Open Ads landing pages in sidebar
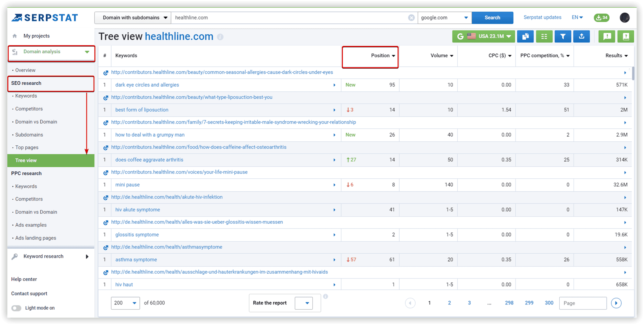 (x=36, y=238)
